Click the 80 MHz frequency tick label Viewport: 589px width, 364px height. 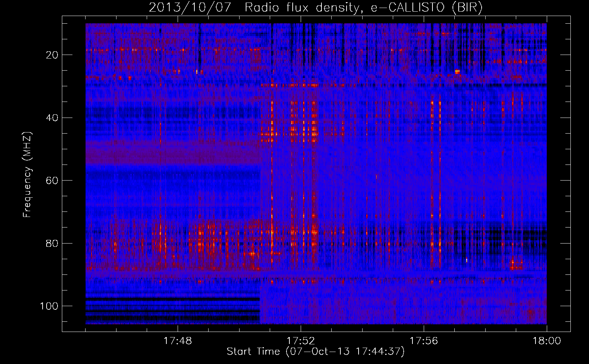[x=52, y=244]
